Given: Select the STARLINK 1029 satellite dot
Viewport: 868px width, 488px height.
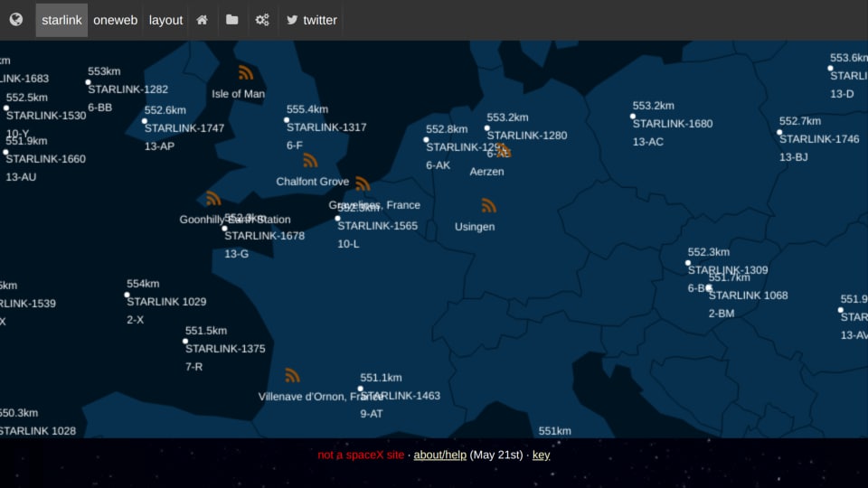Looking at the screenshot, I should tap(127, 295).
